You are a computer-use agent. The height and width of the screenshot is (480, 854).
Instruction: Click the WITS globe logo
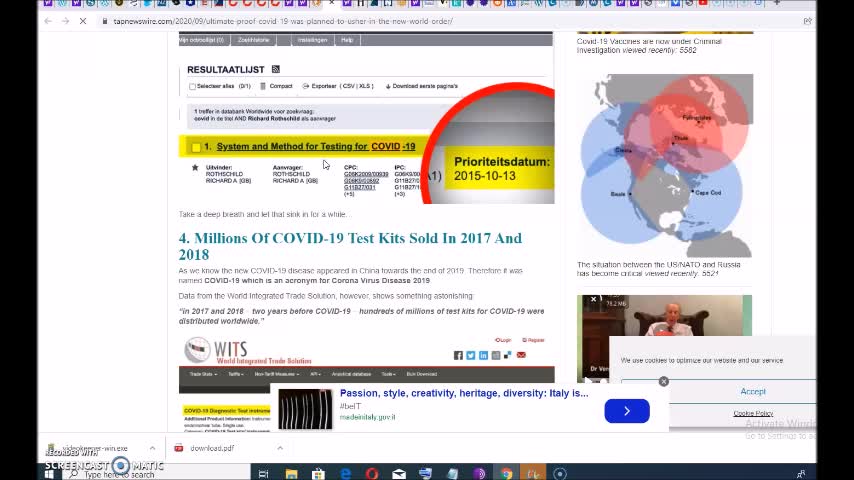[197, 350]
